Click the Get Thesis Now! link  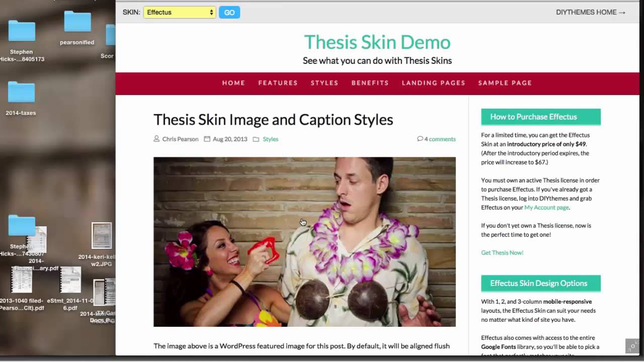point(502,253)
